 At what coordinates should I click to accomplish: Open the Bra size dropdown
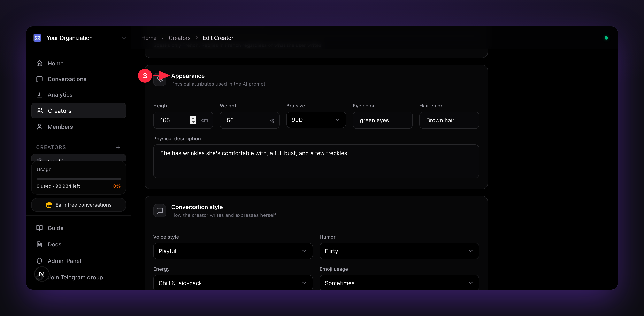coord(316,120)
